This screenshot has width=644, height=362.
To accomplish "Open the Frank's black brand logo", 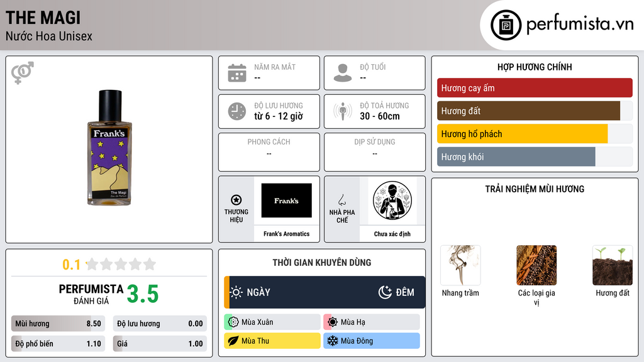I will pos(286,200).
